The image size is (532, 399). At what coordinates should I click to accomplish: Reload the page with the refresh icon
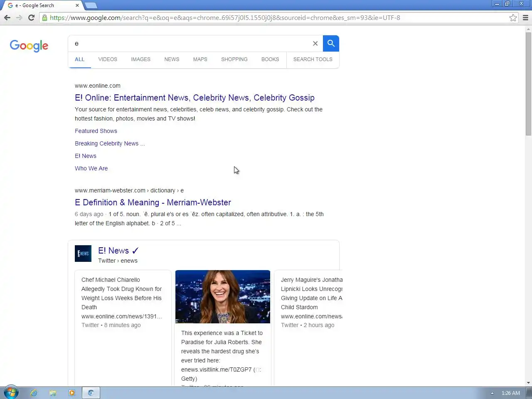click(31, 17)
